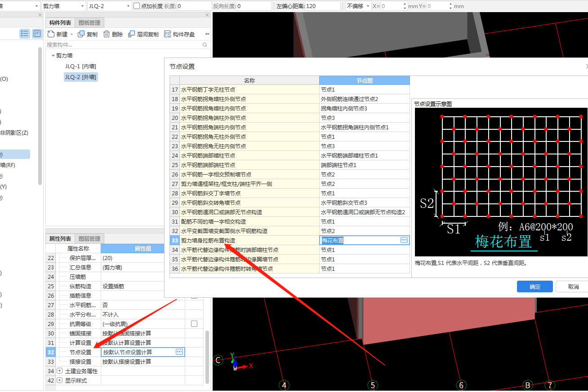Open ellipsis button in 梅花布置 cell
Image resolution: width=588 pixels, height=392 pixels.
tap(404, 240)
